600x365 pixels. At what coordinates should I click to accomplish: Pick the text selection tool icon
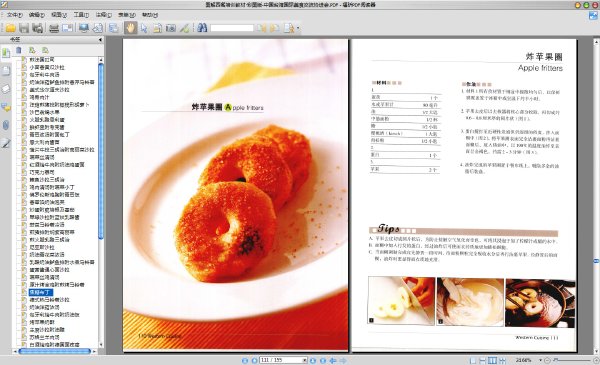pos(157,28)
